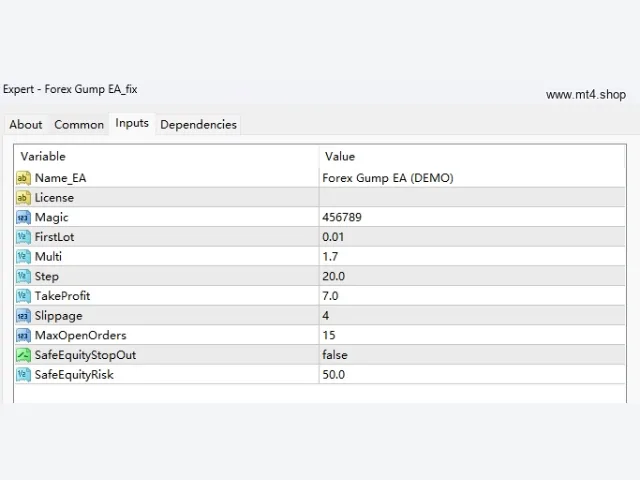Select the FirstLot variable name
Screen dimensions: 640x480
[54, 237]
